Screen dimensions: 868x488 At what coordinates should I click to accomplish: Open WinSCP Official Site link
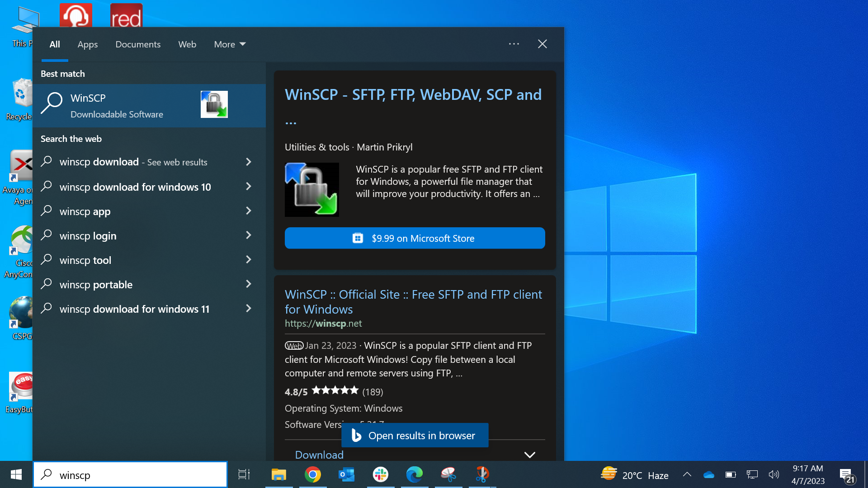(413, 301)
